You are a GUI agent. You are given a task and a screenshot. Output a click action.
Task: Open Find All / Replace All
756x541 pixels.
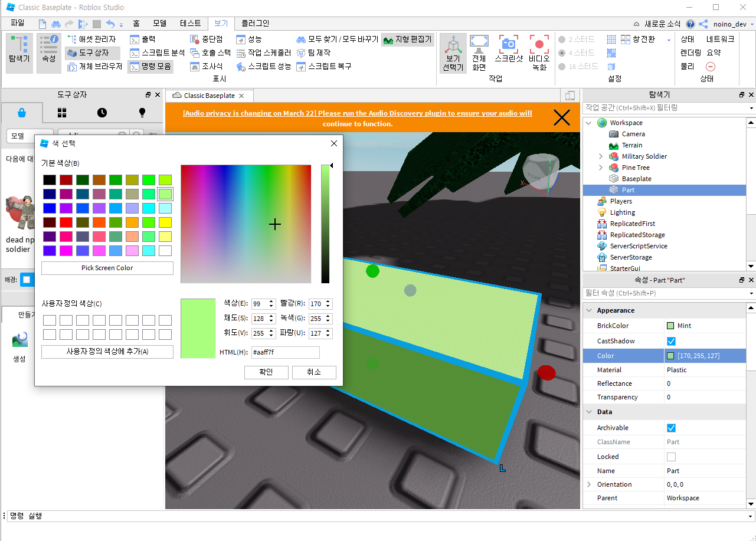click(337, 39)
